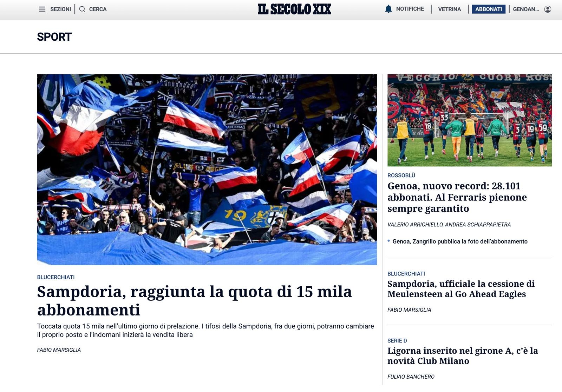This screenshot has width=562, height=392.
Task: Click the Abbonati button
Action: point(488,9)
